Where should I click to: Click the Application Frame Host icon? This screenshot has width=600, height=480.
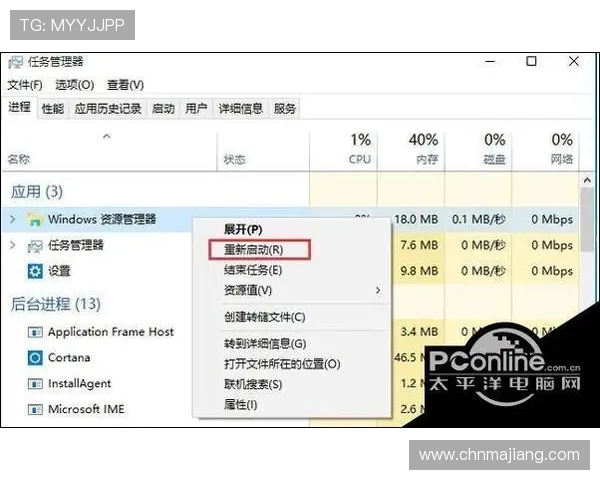[x=35, y=332]
